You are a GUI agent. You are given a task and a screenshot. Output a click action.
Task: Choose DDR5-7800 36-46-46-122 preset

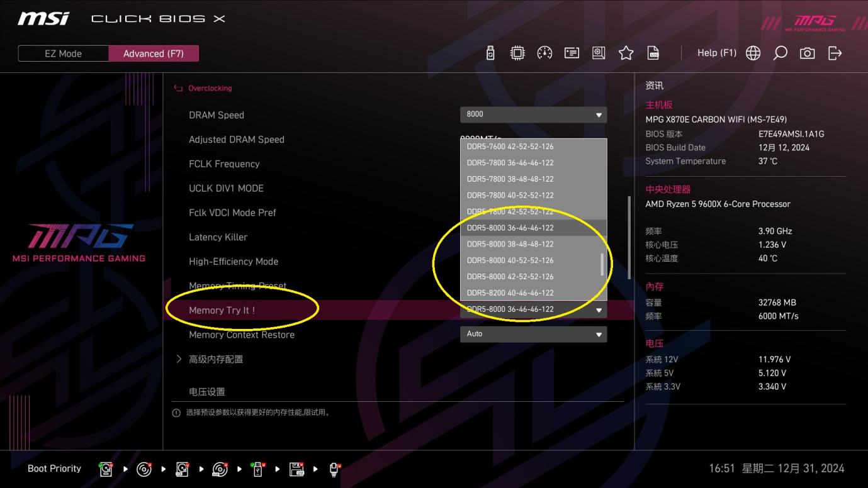533,163
